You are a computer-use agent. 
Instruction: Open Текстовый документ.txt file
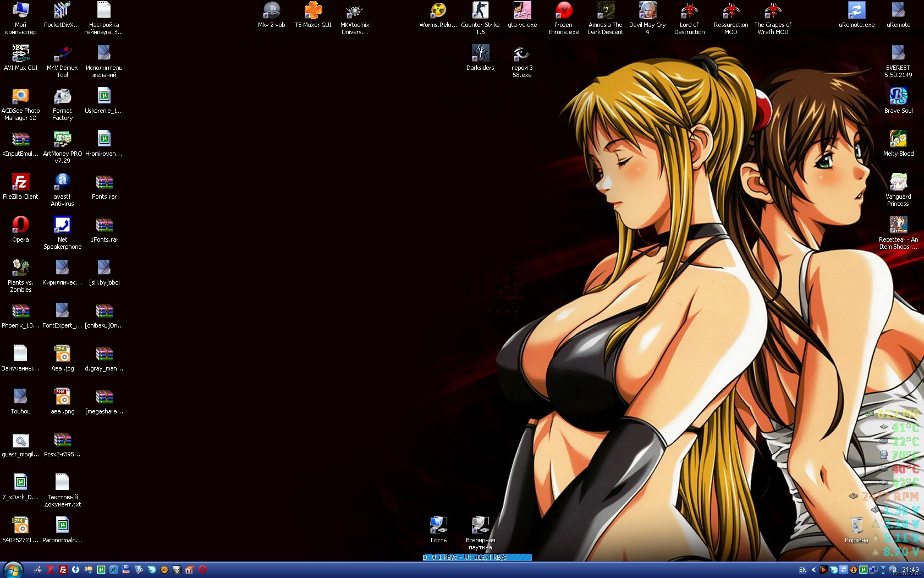pos(62,490)
